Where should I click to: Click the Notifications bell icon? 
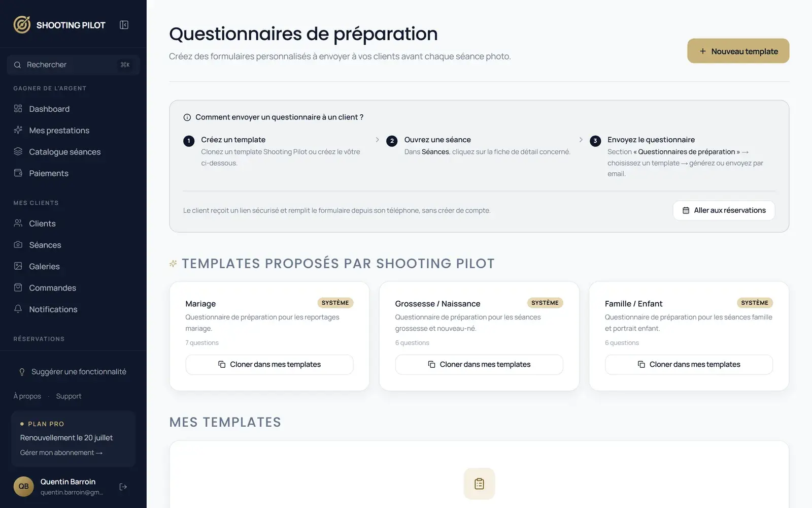click(x=18, y=309)
